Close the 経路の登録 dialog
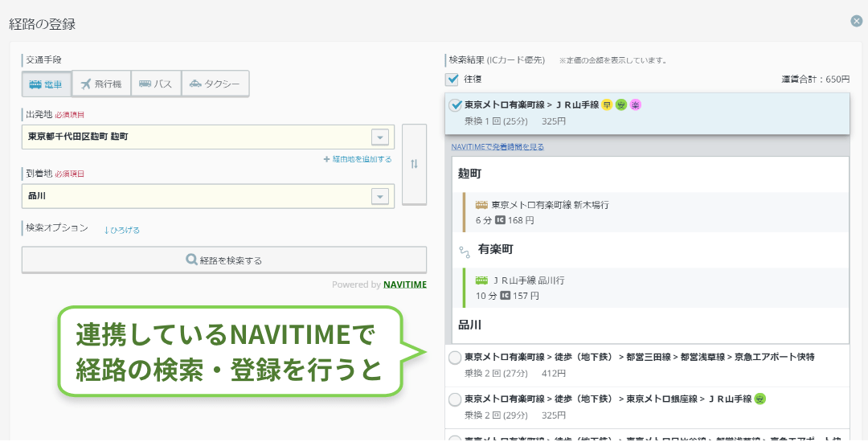This screenshot has height=442, width=868. [857, 21]
